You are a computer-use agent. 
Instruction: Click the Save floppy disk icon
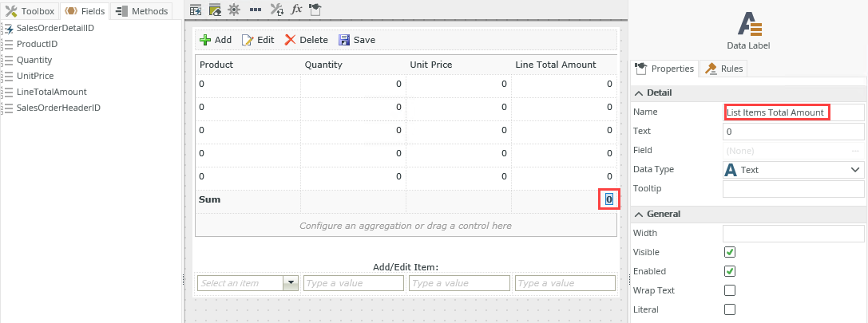click(x=344, y=40)
